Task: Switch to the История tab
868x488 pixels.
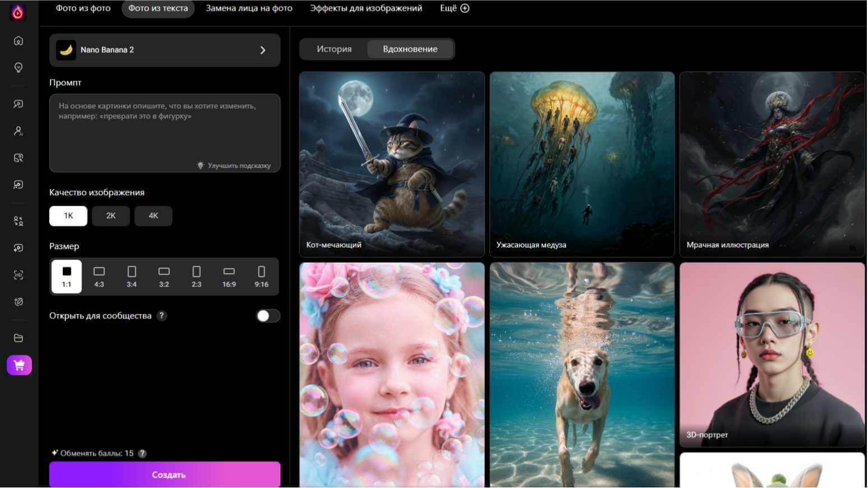Action: tap(334, 49)
